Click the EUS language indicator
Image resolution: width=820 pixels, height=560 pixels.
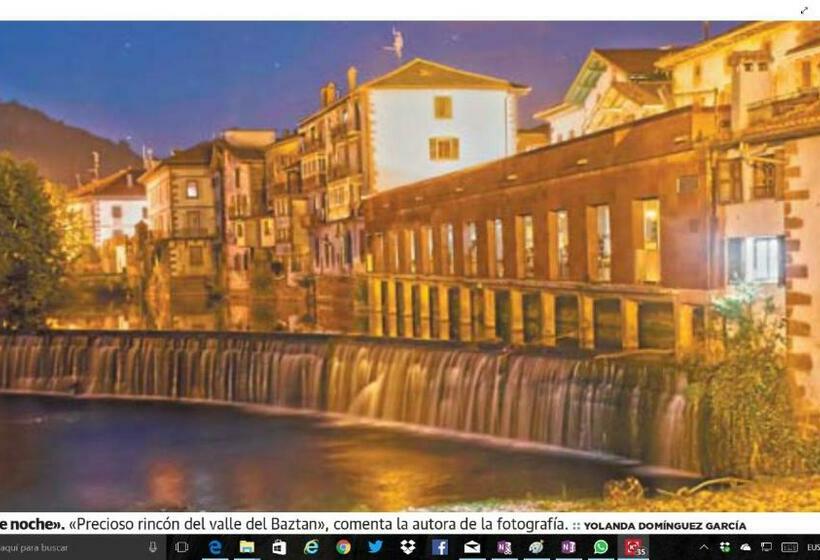812,547
